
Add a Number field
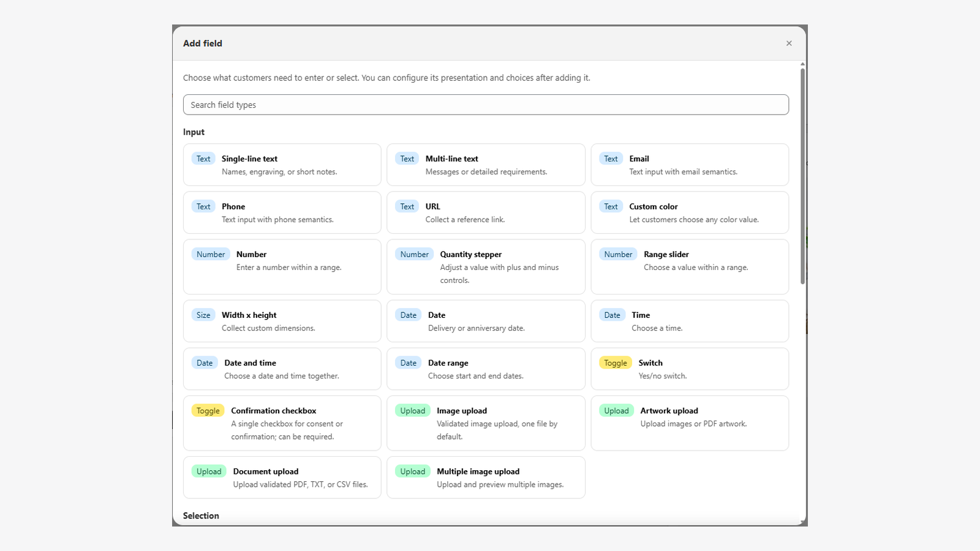pos(282,267)
